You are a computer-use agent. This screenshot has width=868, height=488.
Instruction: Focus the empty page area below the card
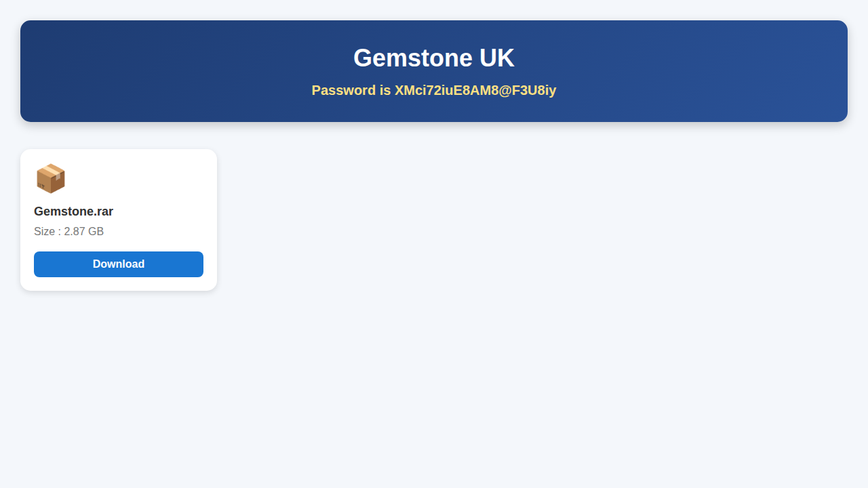coord(434,393)
